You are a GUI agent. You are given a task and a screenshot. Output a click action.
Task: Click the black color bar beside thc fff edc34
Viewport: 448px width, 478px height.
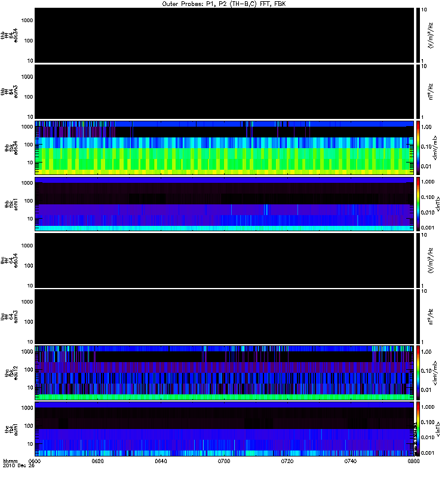418,261
